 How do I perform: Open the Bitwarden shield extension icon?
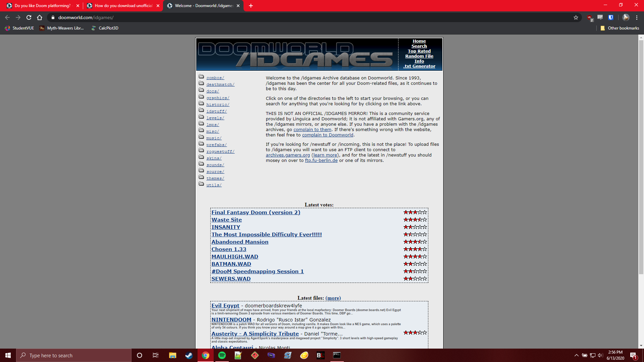[x=611, y=17]
